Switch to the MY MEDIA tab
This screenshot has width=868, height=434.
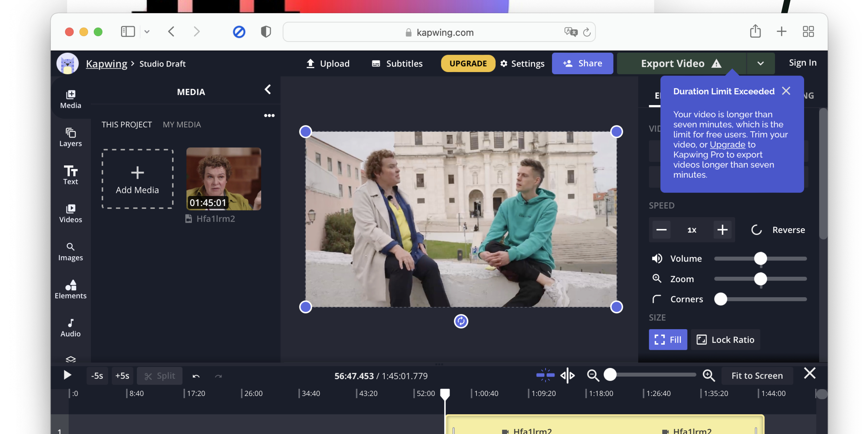click(x=182, y=125)
